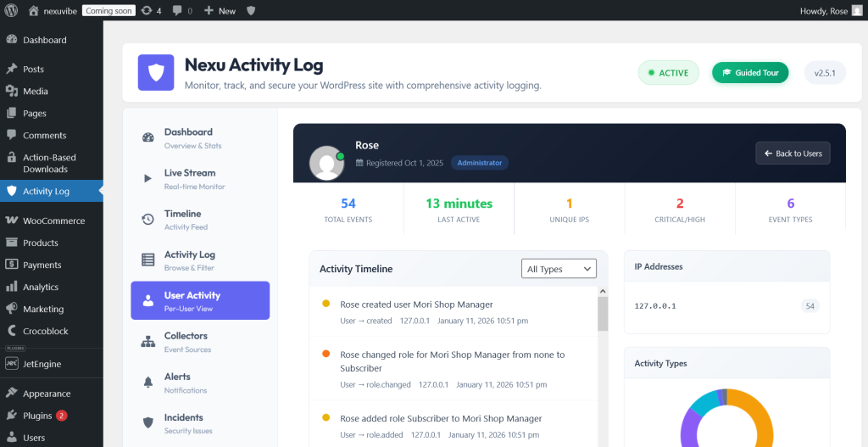Click the Crocoblock crescent icon
The image size is (868, 447).
coord(12,331)
